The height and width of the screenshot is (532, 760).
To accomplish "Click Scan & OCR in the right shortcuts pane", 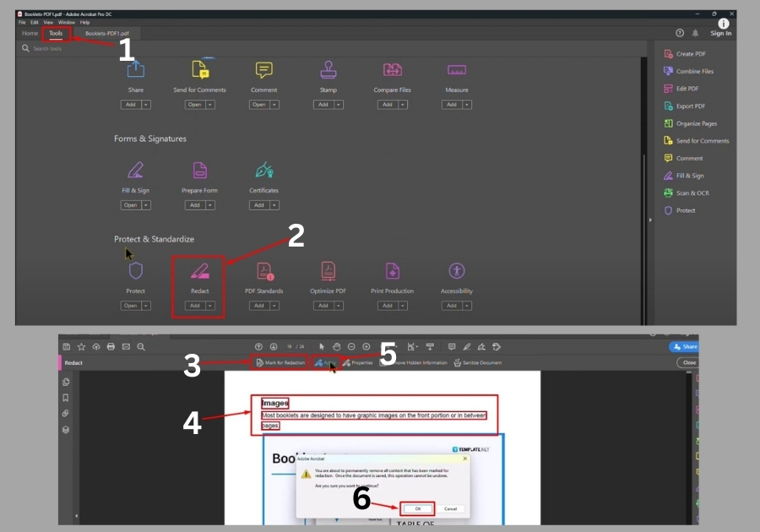I will pyautogui.click(x=687, y=193).
